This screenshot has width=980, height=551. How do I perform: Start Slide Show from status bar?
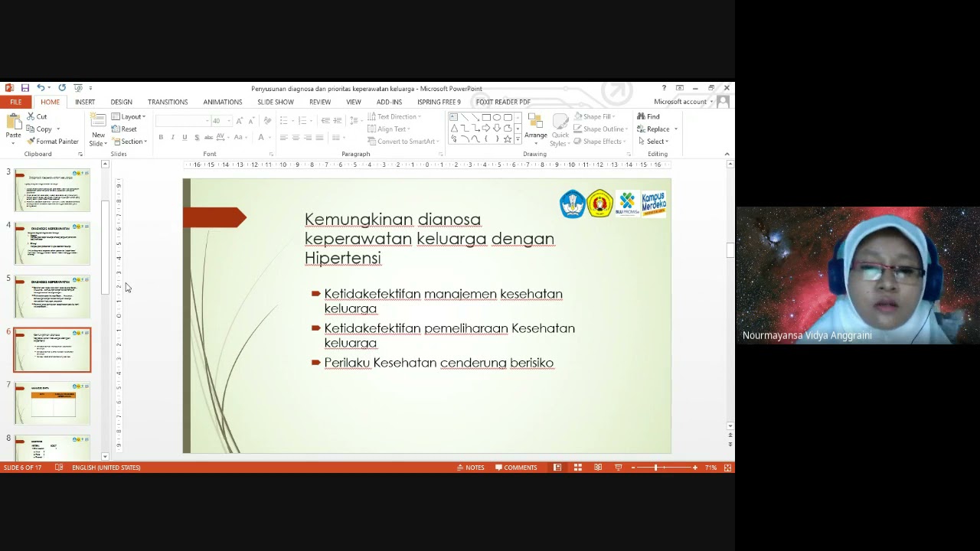click(618, 468)
